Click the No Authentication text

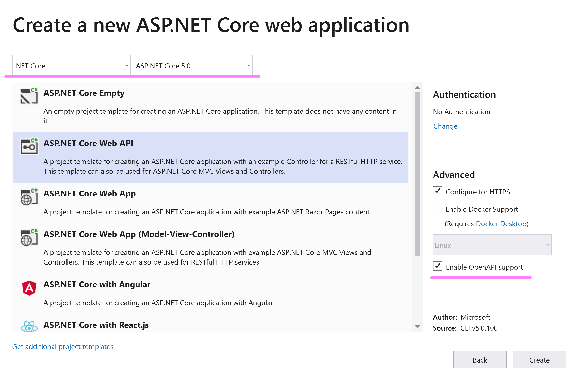[462, 112]
